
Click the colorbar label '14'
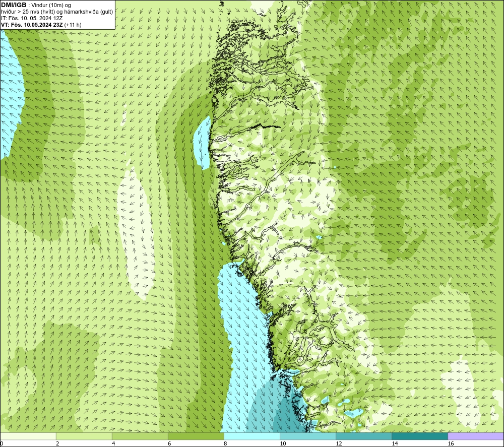395,444
